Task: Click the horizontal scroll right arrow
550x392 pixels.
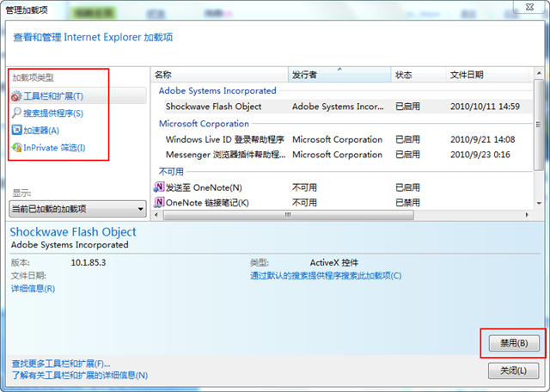Action: tap(527, 215)
